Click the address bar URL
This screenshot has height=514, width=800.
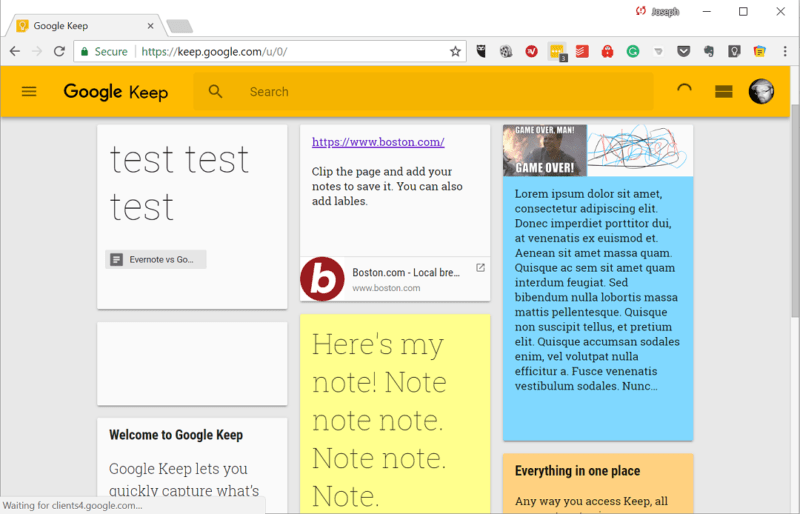(x=214, y=52)
